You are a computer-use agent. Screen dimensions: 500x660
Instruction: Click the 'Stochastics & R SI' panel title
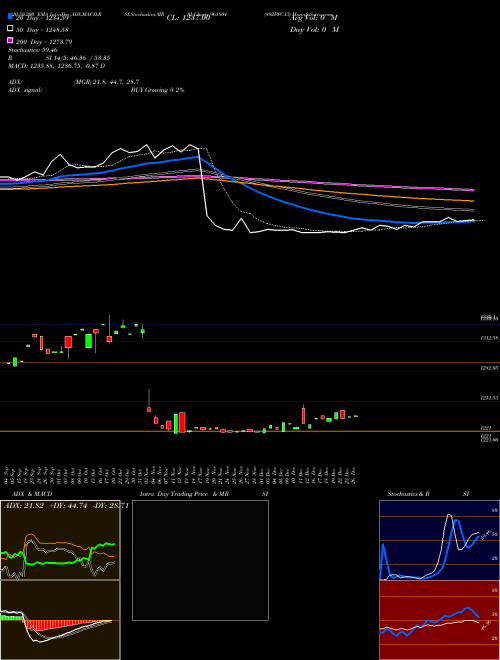[428, 494]
